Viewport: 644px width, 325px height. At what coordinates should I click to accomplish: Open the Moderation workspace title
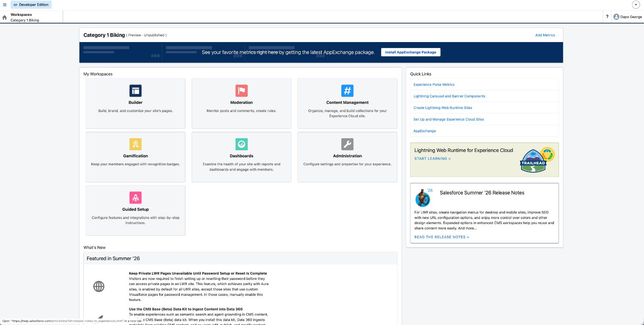241,103
